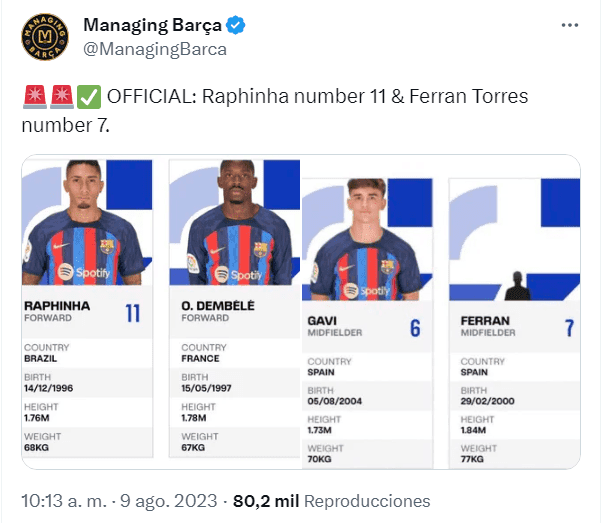605x523 pixels.
Task: Open the Gavi player card image
Action: tap(367, 322)
